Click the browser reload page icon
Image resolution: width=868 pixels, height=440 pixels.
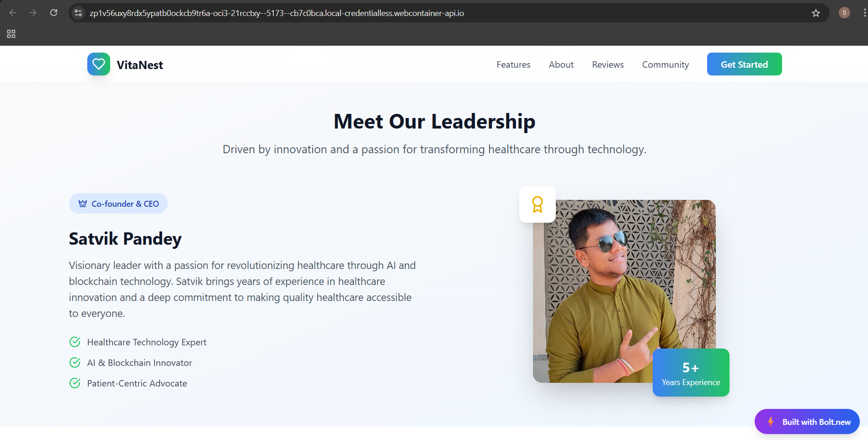tap(54, 13)
